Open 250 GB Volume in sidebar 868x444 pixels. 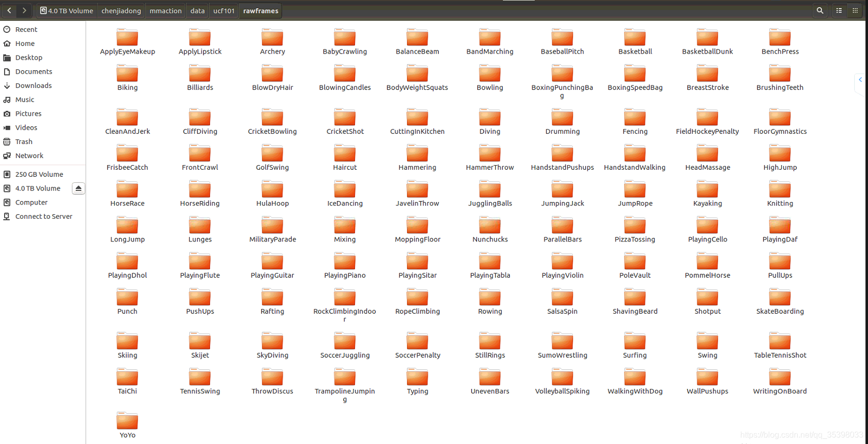[43, 174]
